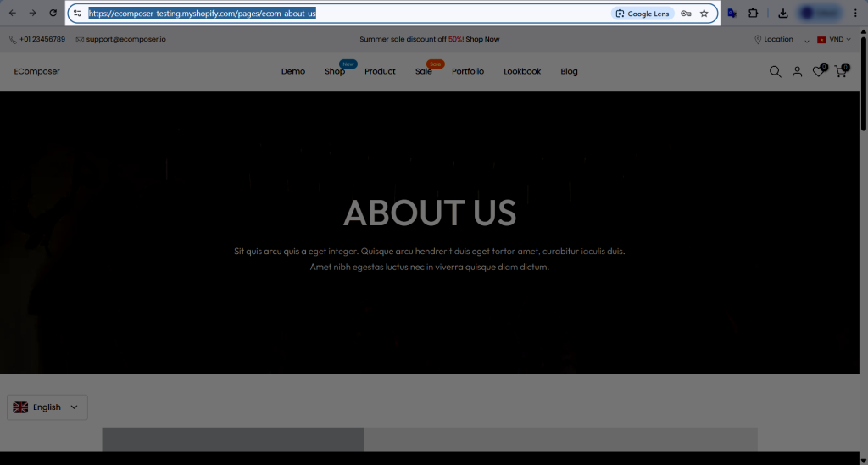Screen dimensions: 868x465
Task: Select the URL text in the address bar
Action: point(202,14)
